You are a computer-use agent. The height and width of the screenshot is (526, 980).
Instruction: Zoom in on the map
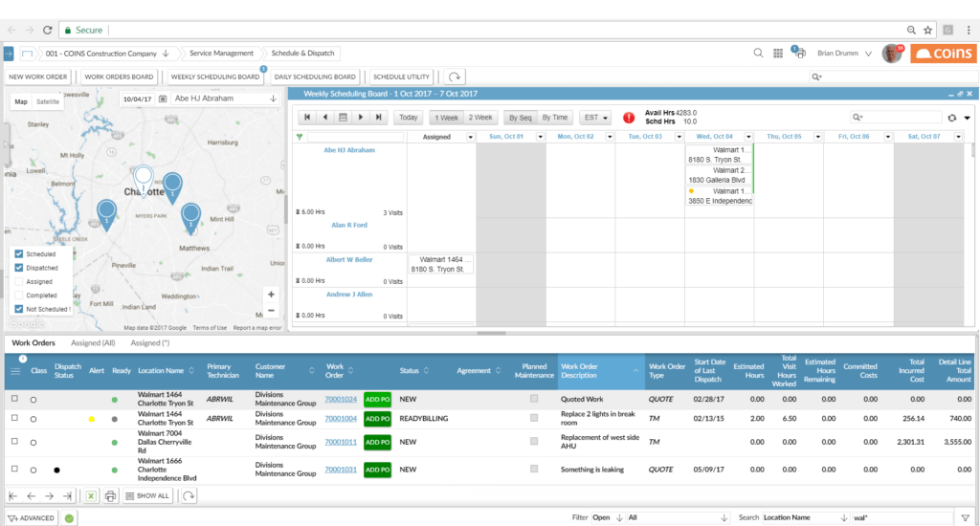pos(271,295)
